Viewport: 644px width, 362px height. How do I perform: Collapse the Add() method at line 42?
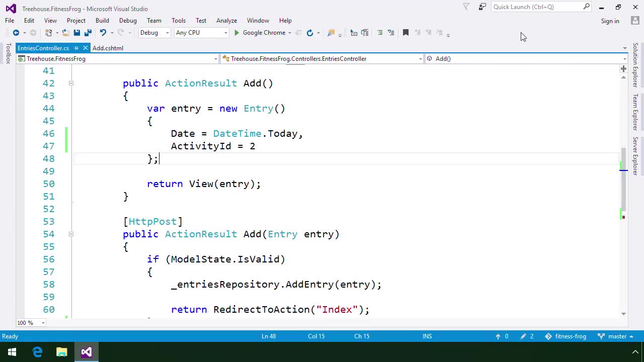(x=71, y=83)
